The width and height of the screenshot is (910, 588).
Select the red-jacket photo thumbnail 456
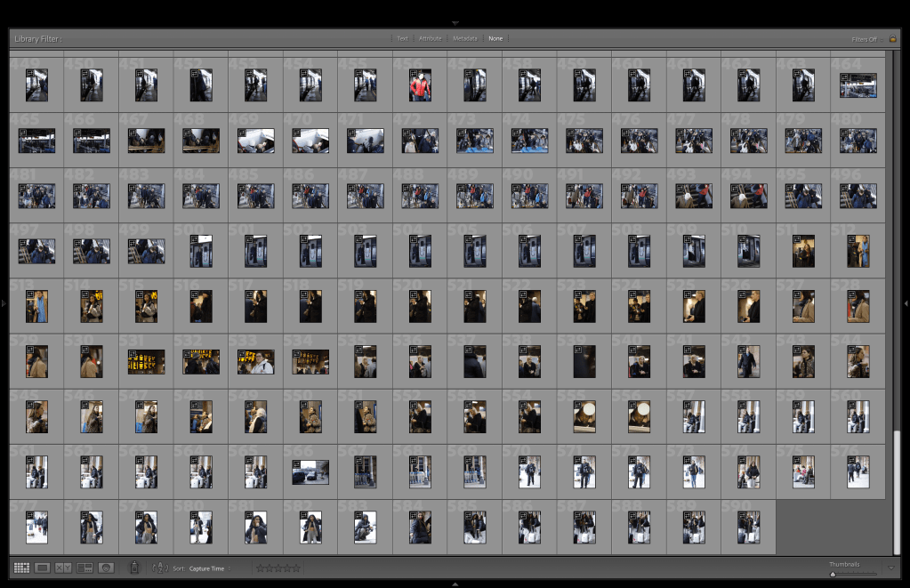(x=420, y=85)
